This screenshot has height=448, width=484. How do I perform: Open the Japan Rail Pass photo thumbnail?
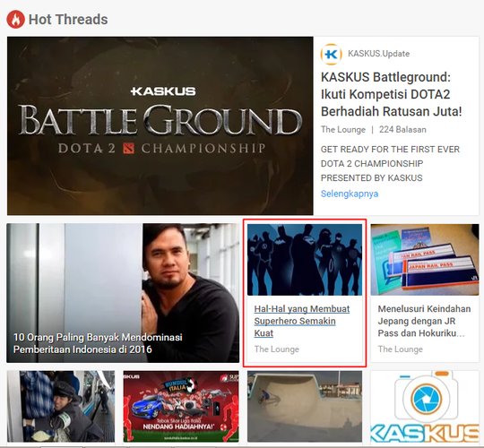[425, 260]
